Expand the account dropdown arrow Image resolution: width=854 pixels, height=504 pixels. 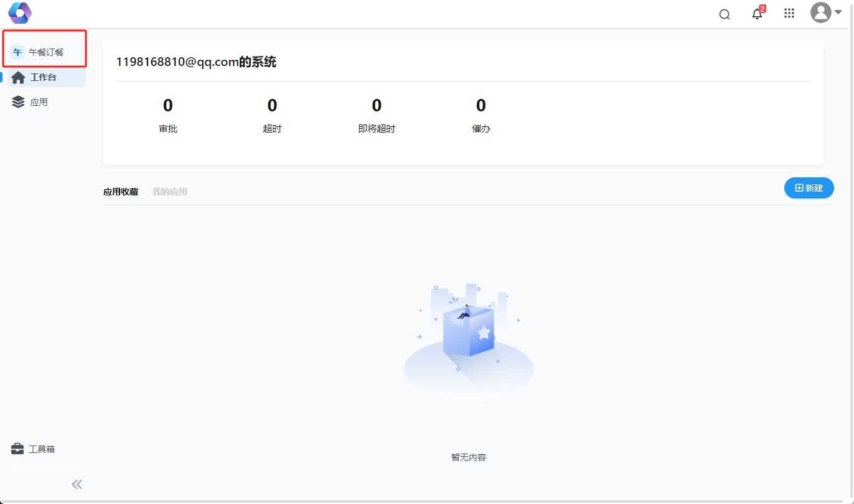point(838,12)
